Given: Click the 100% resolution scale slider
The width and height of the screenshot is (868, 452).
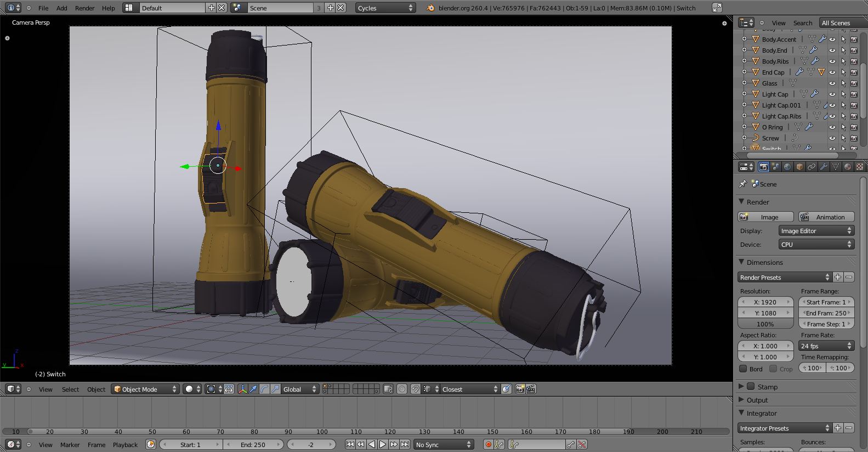Looking at the screenshot, I should (x=765, y=324).
